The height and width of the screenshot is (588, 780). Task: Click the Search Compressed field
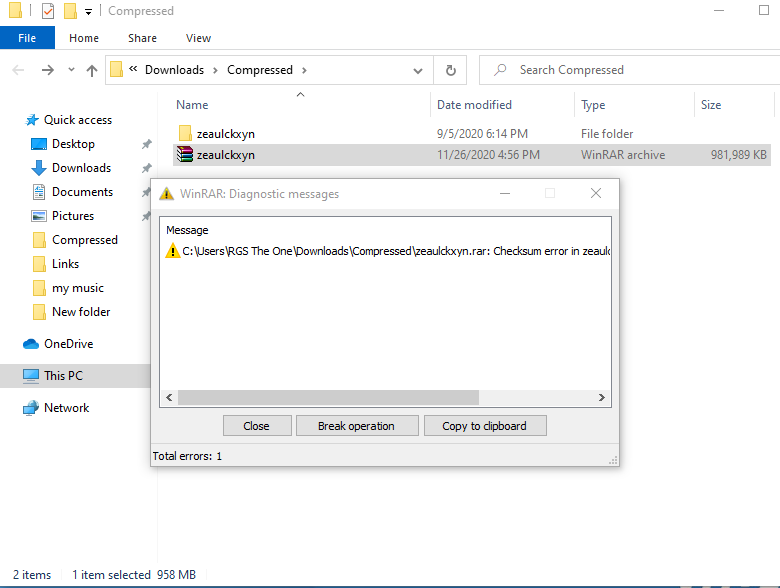click(x=629, y=70)
